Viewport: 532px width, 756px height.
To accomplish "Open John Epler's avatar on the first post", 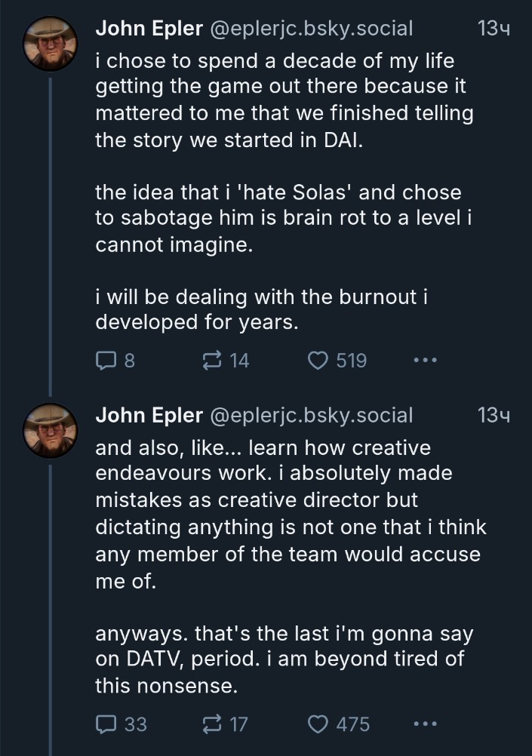I will 49,44.
